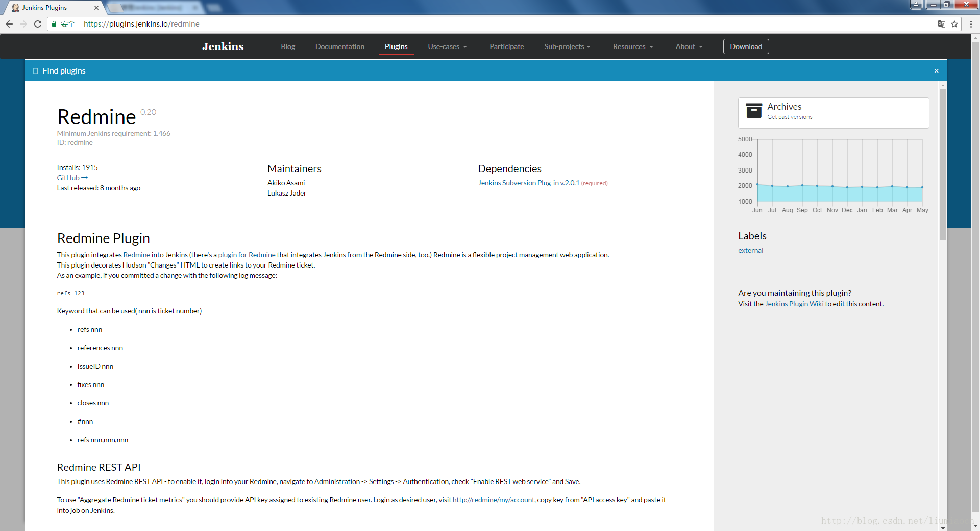Click the Jenkins logo in the navbar
The width and height of the screenshot is (980, 531).
click(x=223, y=46)
